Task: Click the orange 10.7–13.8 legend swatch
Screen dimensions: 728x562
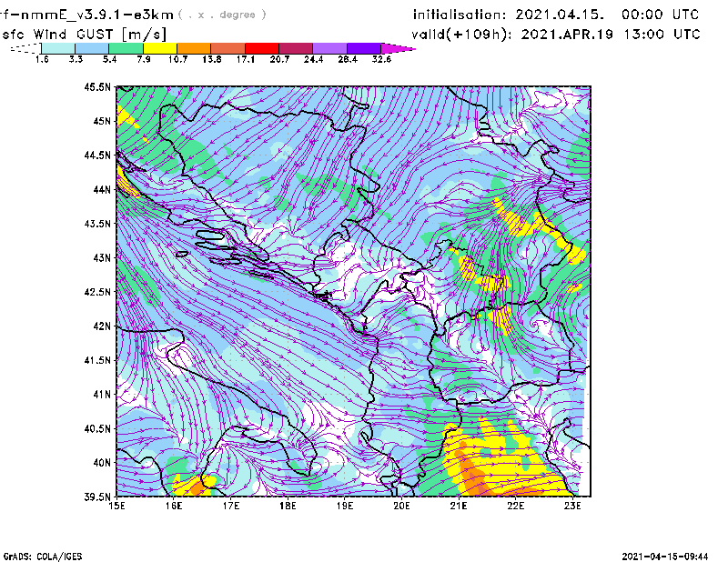Action: 194,48
